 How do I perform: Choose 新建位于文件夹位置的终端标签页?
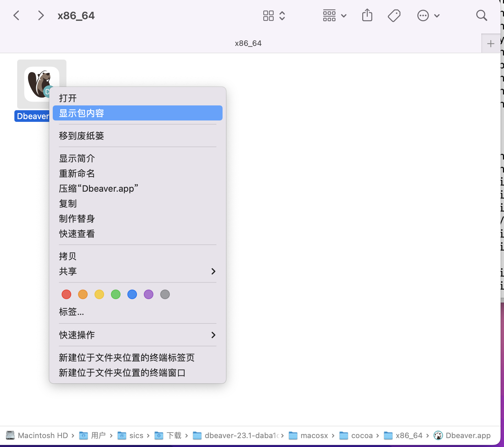pos(138,358)
